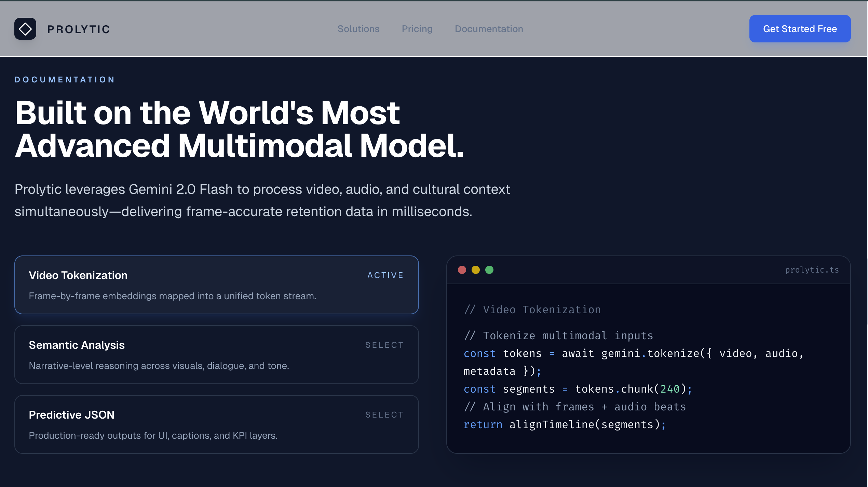Click SELECT on the Predictive JSON card
This screenshot has height=487, width=868.
[x=384, y=415]
